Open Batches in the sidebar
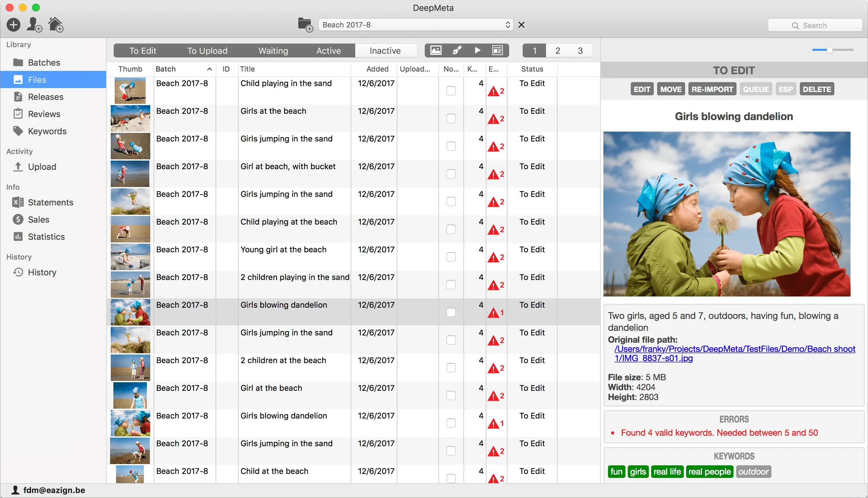Image resolution: width=868 pixels, height=498 pixels. click(53, 63)
